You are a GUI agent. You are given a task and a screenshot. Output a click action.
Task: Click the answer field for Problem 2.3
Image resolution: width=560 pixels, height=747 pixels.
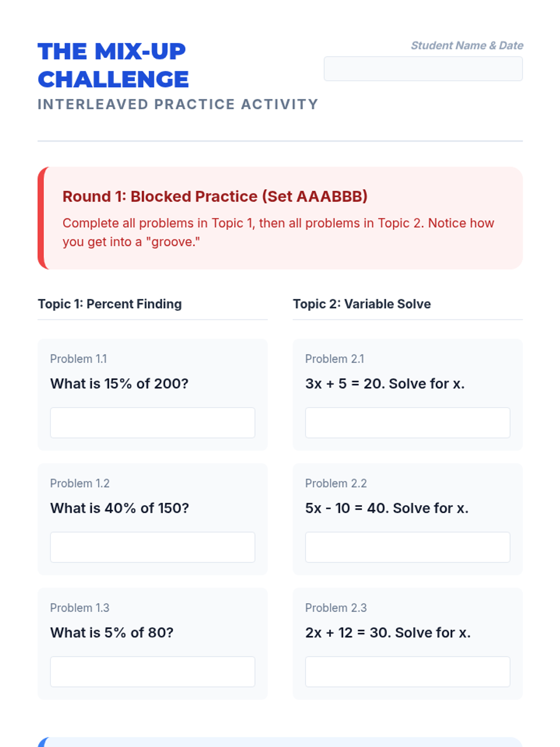coord(407,671)
